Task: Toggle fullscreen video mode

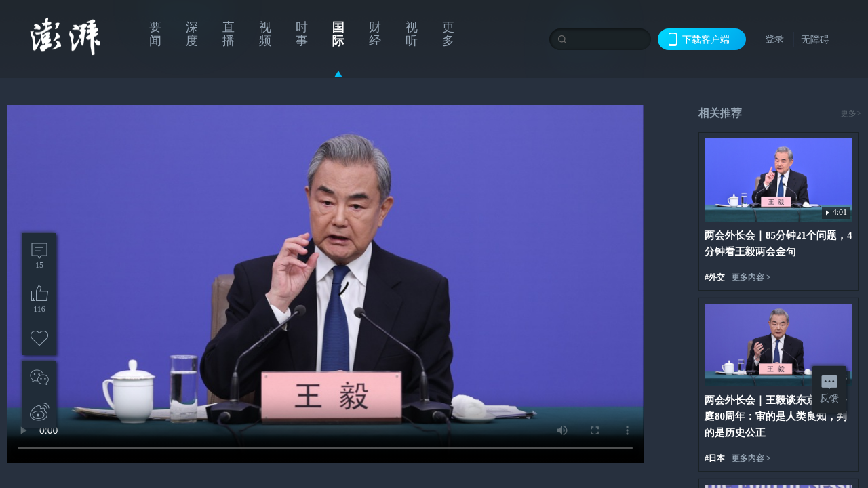Action: (595, 430)
